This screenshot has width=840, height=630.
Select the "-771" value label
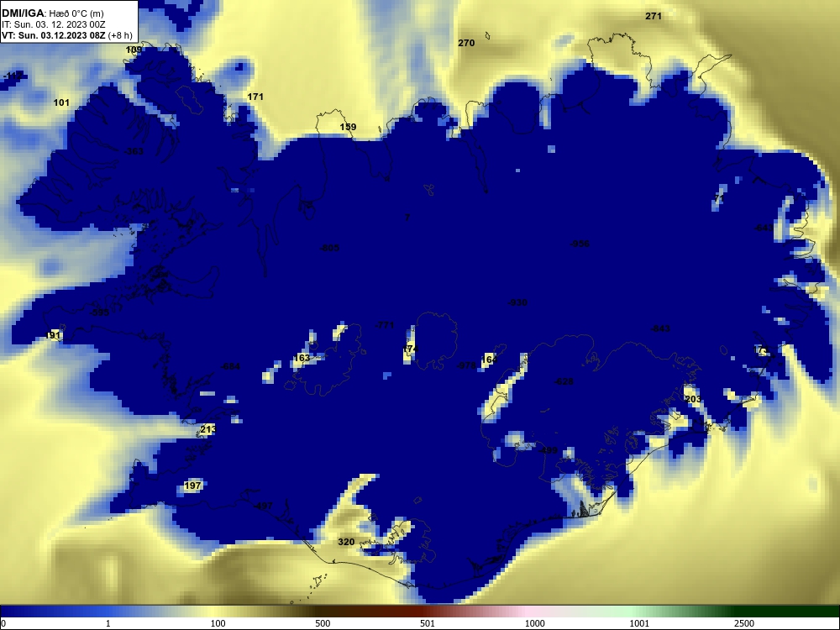point(385,325)
